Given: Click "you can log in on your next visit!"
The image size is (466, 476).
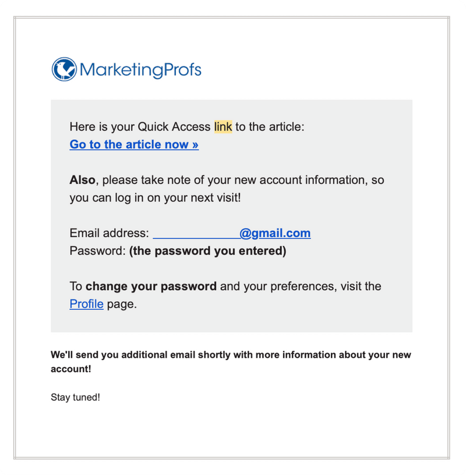Looking at the screenshot, I should pyautogui.click(x=155, y=198).
